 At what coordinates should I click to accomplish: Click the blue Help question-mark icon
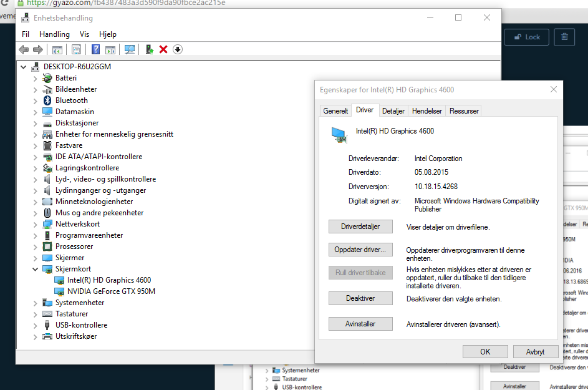pos(95,49)
